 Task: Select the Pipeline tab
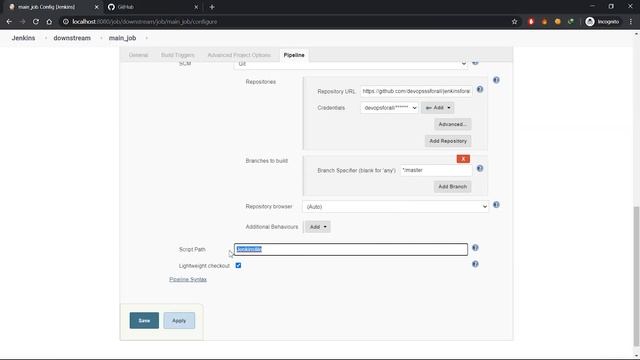(x=294, y=55)
